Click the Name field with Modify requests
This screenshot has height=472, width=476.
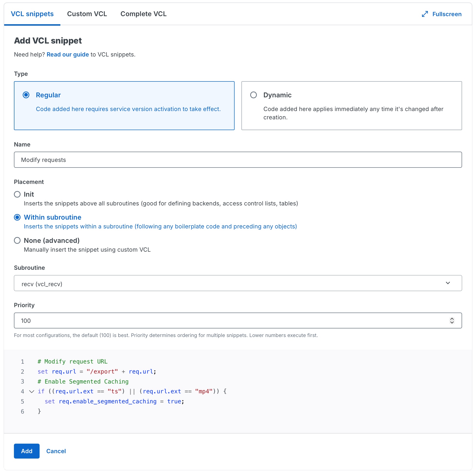coord(238,160)
